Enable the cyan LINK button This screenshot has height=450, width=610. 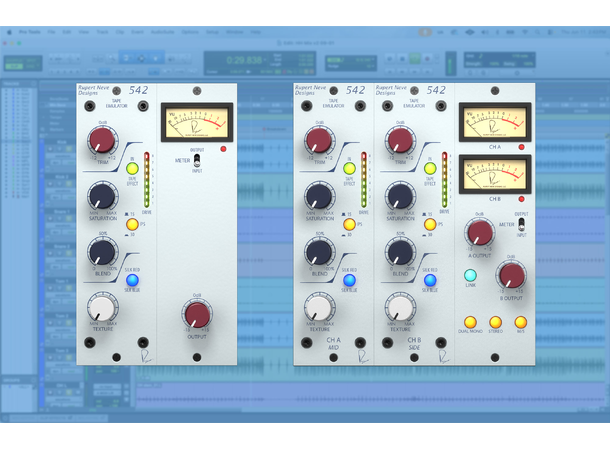pyautogui.click(x=470, y=275)
